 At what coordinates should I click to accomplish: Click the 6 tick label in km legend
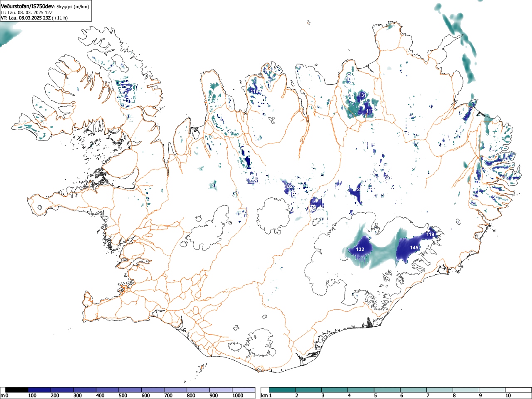(x=401, y=396)
